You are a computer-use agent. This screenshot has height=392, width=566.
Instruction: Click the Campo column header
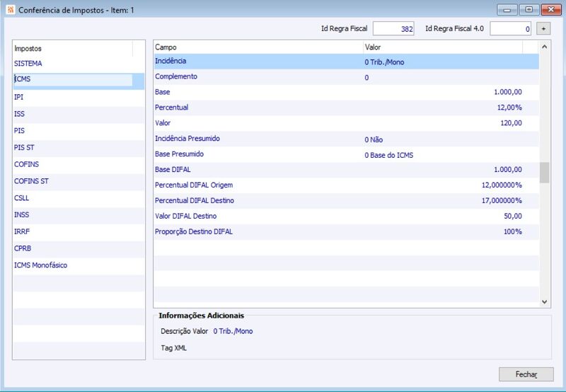258,47
